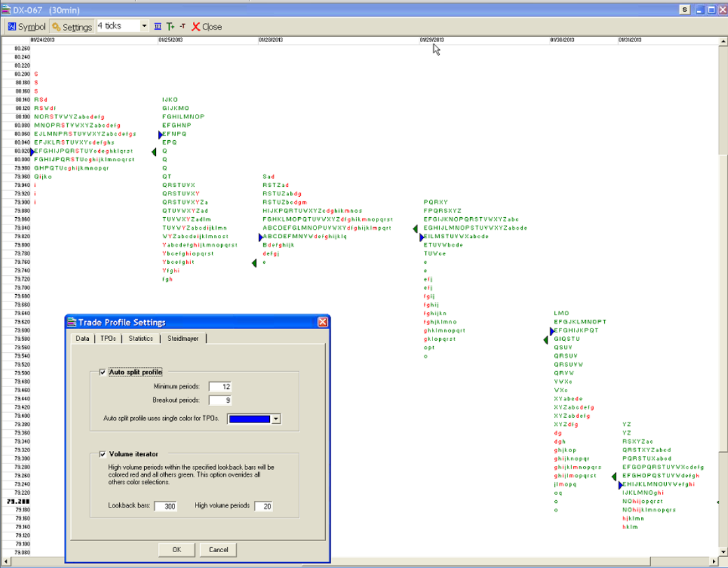Click the DX-067 window title icon
728x568 pixels.
click(x=6, y=10)
